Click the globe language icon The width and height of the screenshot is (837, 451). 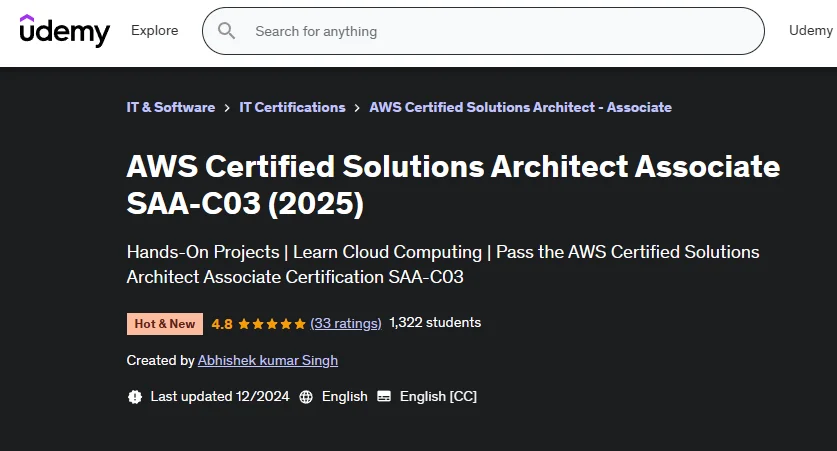pyautogui.click(x=306, y=397)
